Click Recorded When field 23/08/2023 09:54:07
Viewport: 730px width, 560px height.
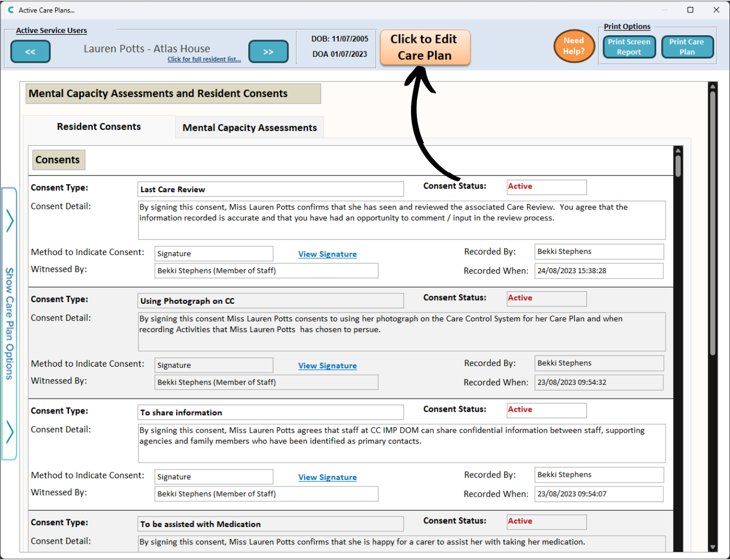tap(599, 494)
